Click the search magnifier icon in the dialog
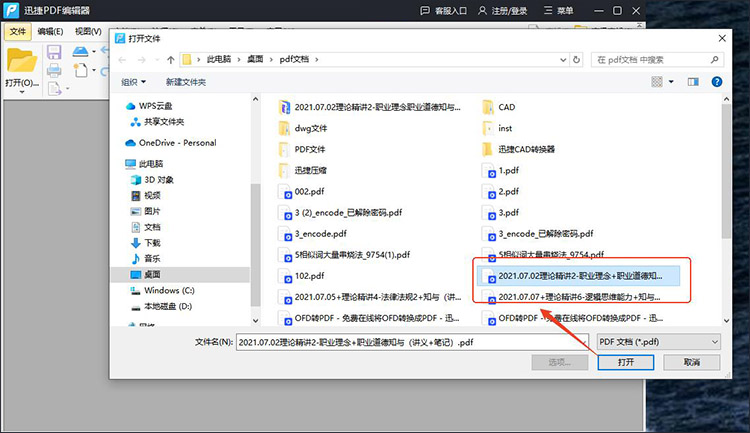The width and height of the screenshot is (750, 433). (714, 60)
